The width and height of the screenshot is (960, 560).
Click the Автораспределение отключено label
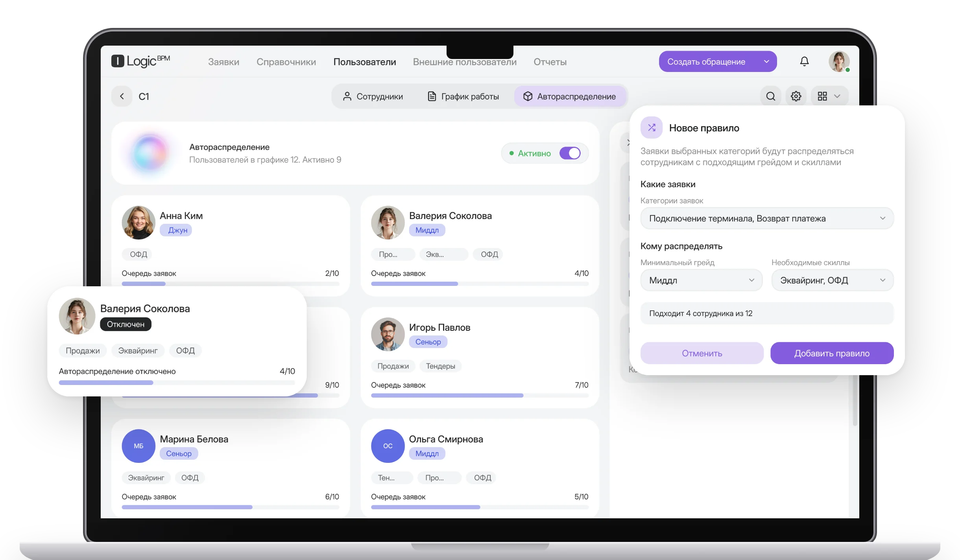(x=117, y=371)
